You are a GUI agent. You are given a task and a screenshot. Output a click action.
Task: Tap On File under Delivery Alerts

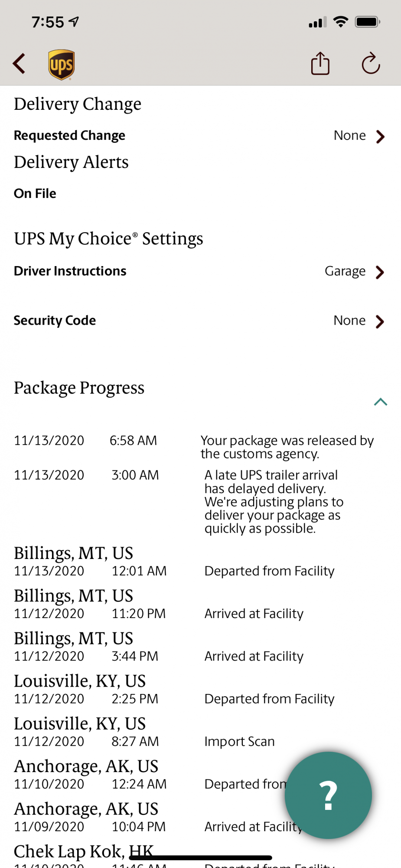click(x=35, y=193)
